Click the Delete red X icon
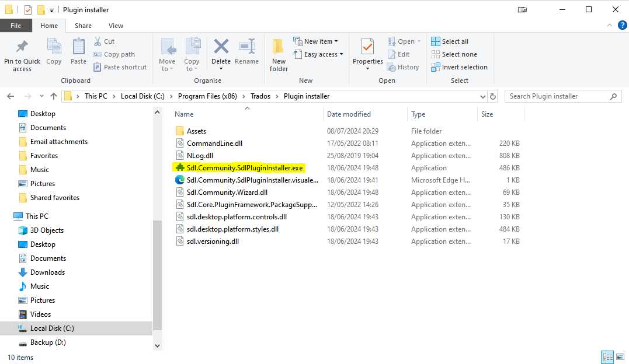 (221, 46)
